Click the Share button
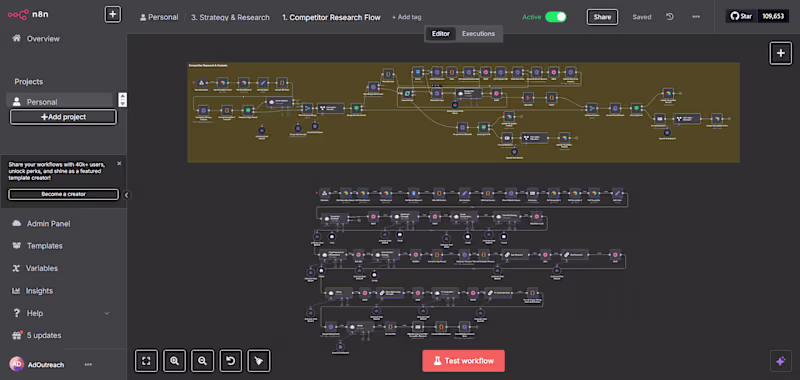This screenshot has height=380, width=800. coord(602,17)
